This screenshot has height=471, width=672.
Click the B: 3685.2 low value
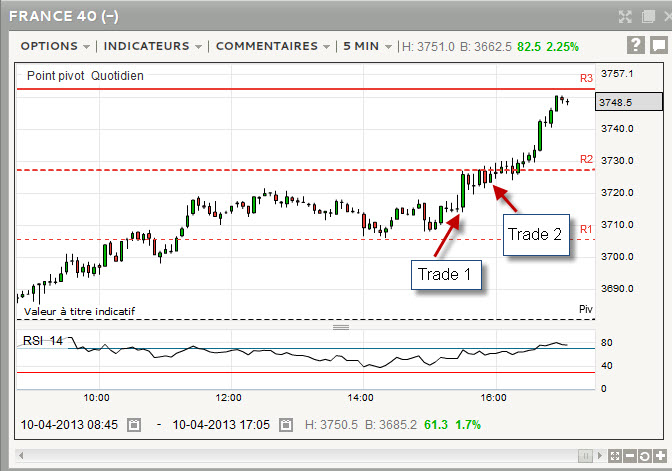[x=391, y=425]
